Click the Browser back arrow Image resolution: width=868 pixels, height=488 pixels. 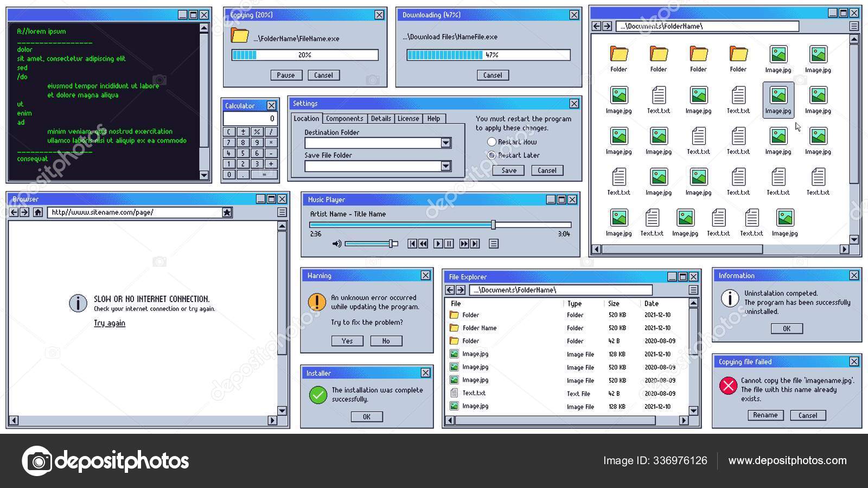coord(14,213)
